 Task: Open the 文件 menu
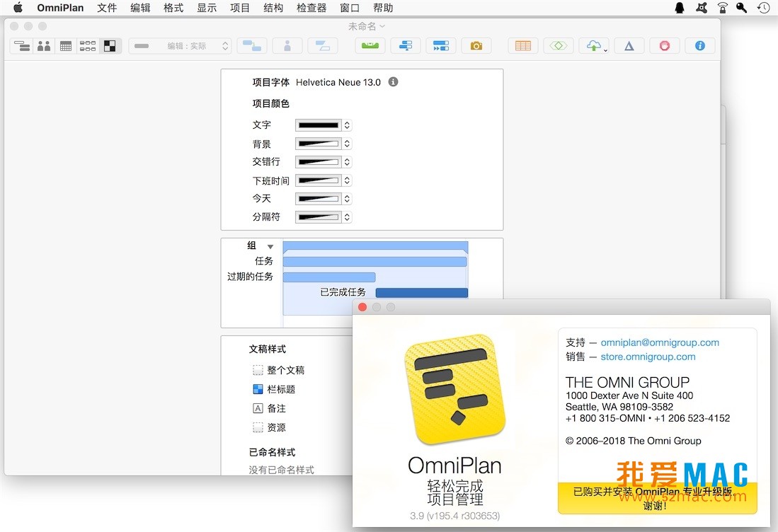tap(107, 8)
